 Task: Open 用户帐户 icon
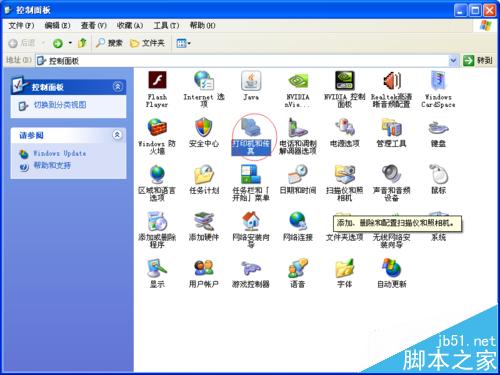(204, 268)
